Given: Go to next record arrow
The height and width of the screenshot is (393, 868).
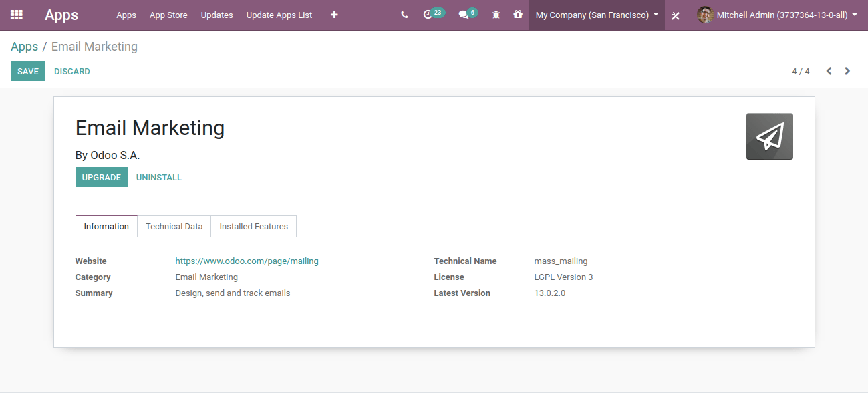Looking at the screenshot, I should pyautogui.click(x=847, y=71).
